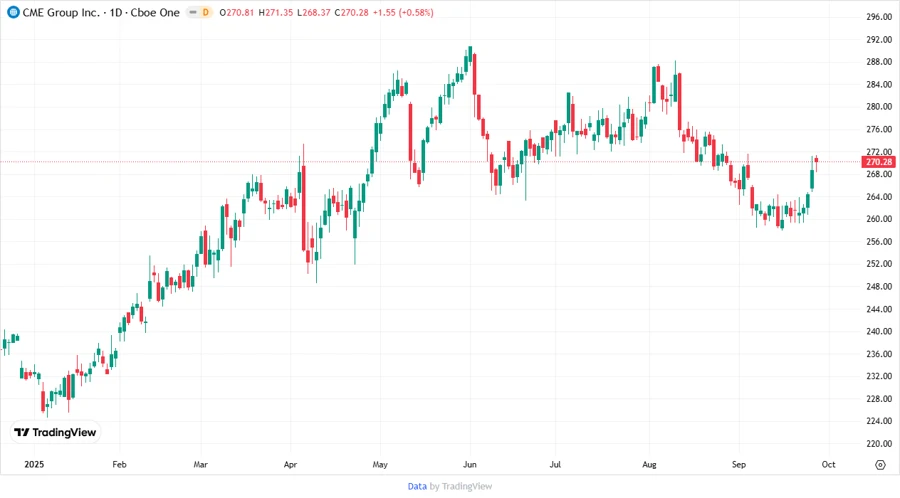Select the 264.00 price axis label
900x498 pixels.
click(x=879, y=197)
